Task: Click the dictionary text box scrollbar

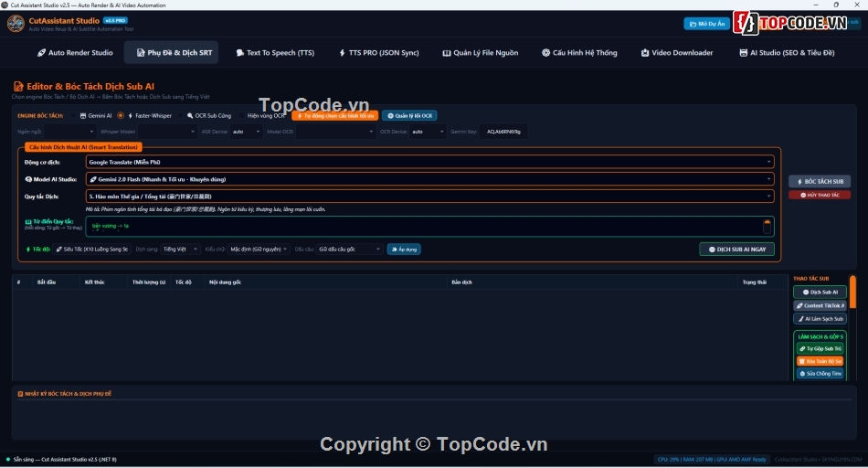Action: [x=767, y=226]
